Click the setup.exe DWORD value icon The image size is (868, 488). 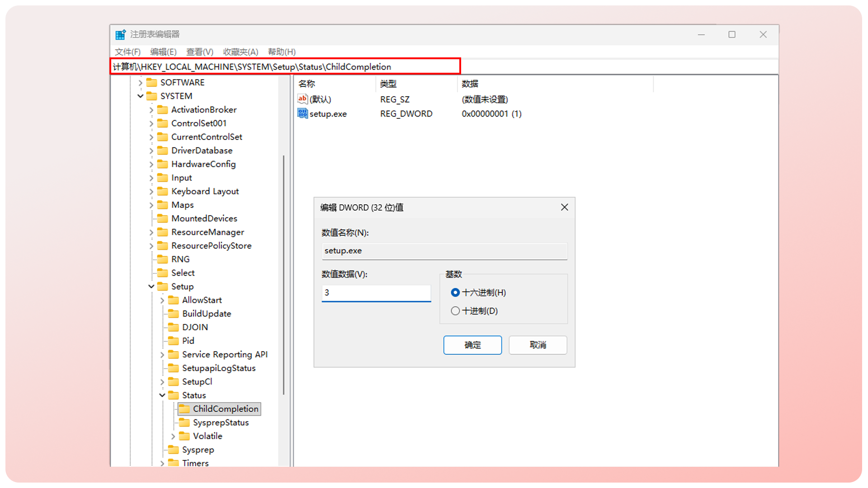click(x=302, y=113)
